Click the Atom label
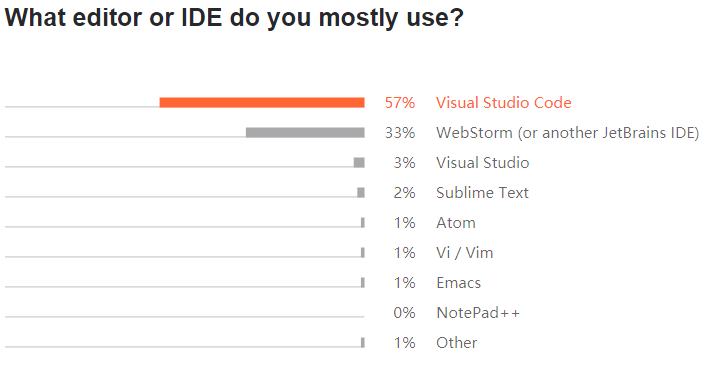 coord(456,223)
